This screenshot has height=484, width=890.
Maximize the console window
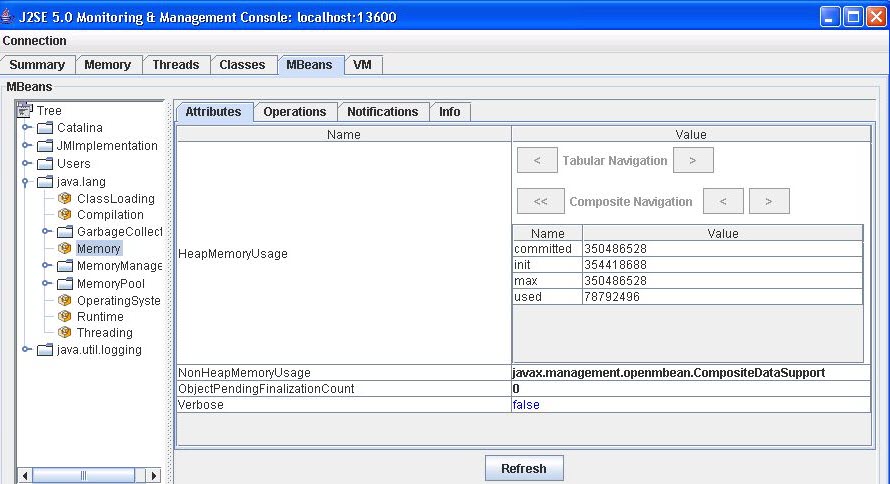(x=853, y=16)
